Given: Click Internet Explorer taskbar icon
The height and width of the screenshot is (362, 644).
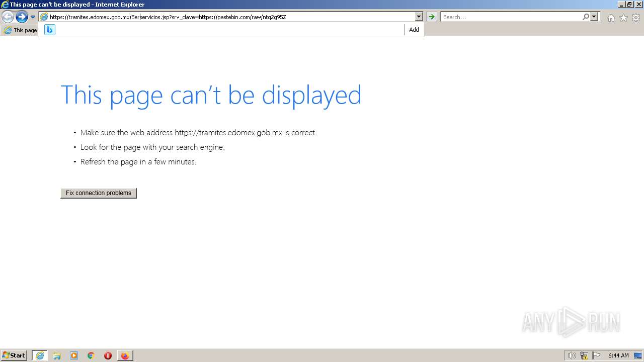Looking at the screenshot, I should (40, 355).
